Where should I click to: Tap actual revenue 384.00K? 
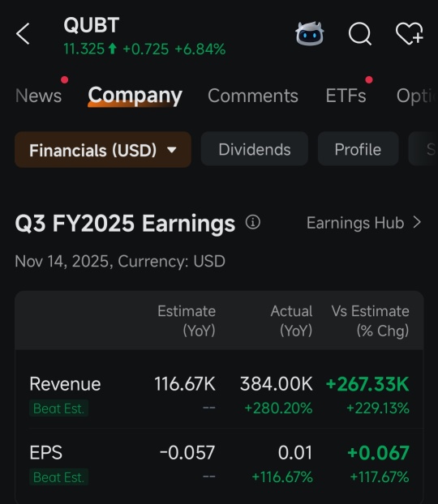277,384
